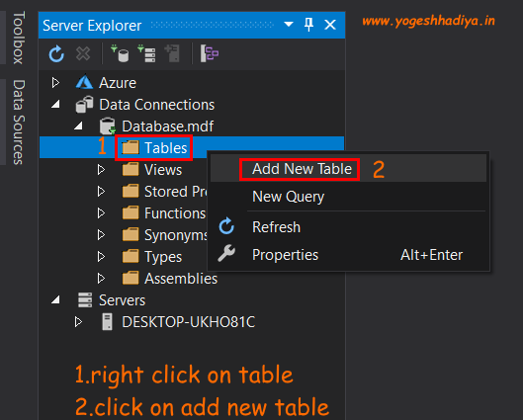
Task: Select the Data Connections label
Action: click(x=157, y=105)
